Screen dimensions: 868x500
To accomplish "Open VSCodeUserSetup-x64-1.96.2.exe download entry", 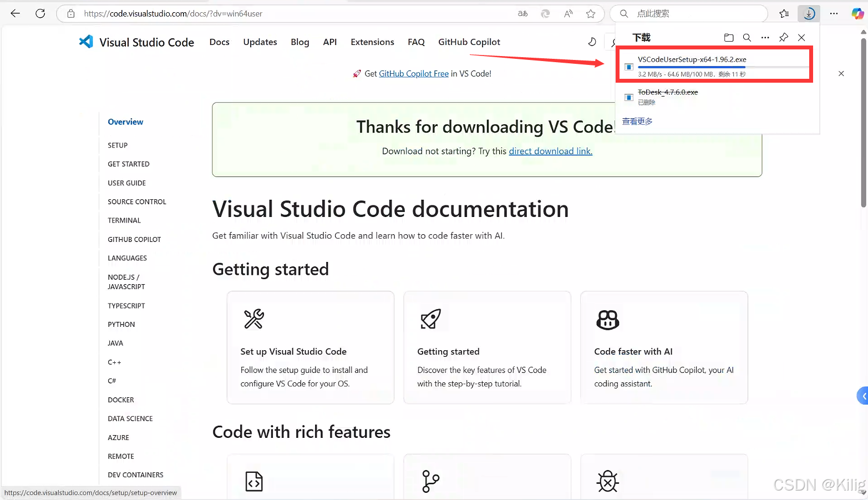I will (x=714, y=66).
